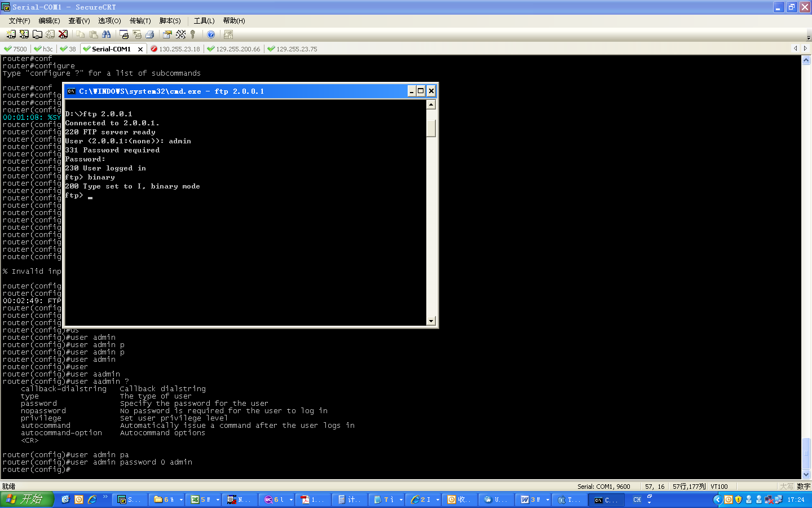Expand hidden system tray icons
The image size is (812, 508).
point(717,500)
